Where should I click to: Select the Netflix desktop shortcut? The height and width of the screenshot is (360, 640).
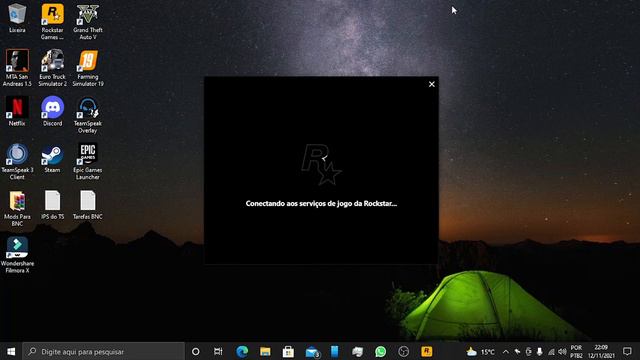tap(17, 111)
